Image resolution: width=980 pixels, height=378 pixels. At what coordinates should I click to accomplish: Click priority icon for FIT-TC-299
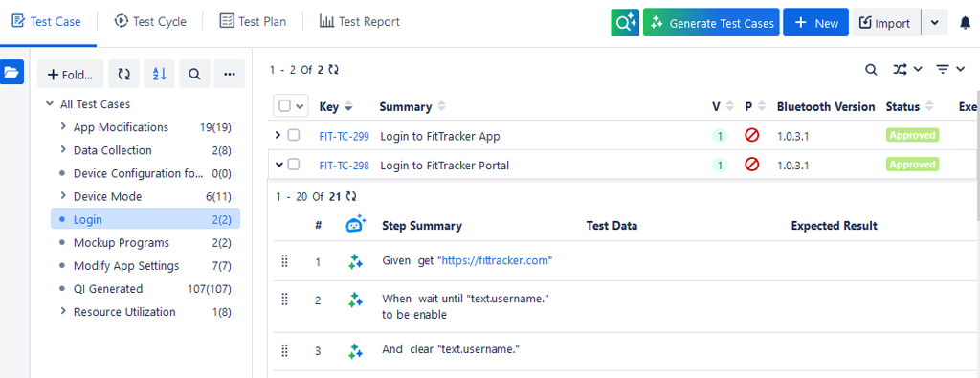[752, 135]
